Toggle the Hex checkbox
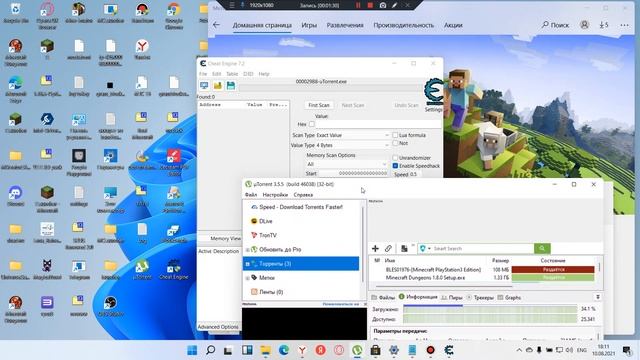Viewport: 640px width, 360px height. [x=312, y=124]
